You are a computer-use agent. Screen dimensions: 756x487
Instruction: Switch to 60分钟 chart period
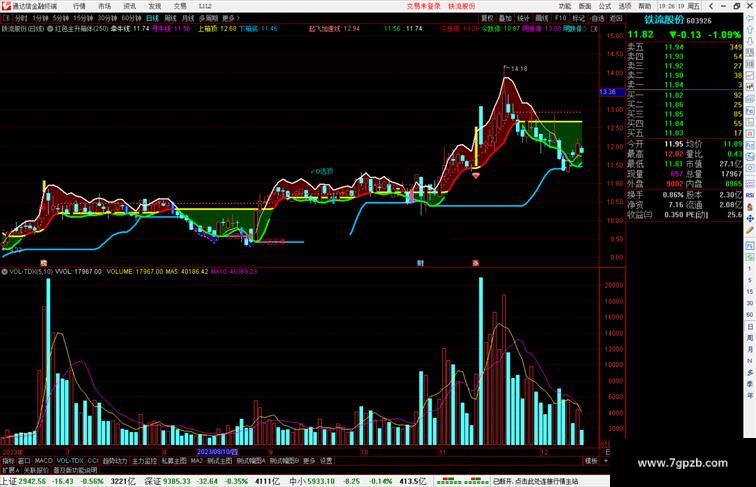[131, 18]
